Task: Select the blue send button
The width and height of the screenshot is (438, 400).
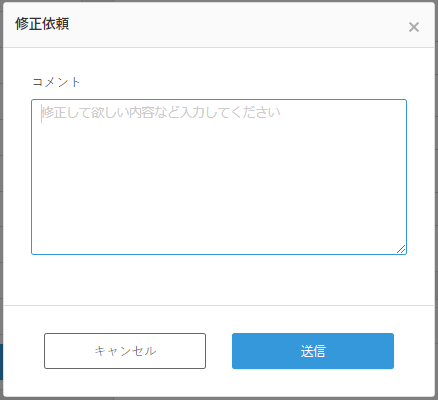Action: click(x=313, y=351)
